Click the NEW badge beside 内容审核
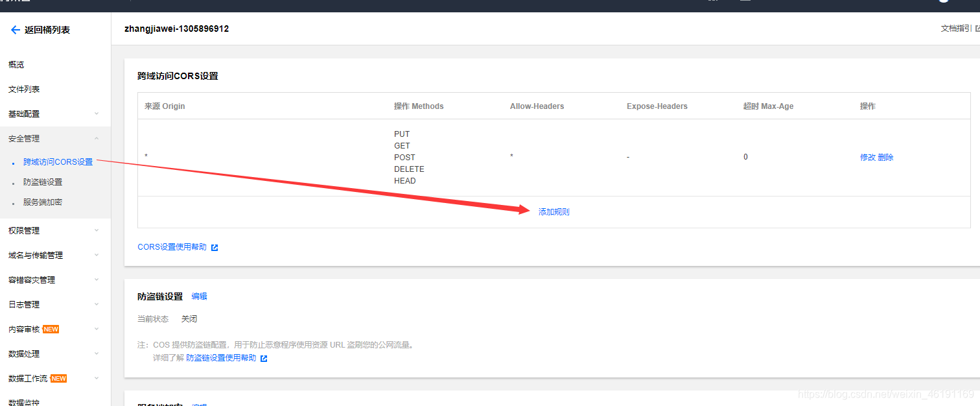Viewport: 980px width, 406px height. click(x=51, y=329)
